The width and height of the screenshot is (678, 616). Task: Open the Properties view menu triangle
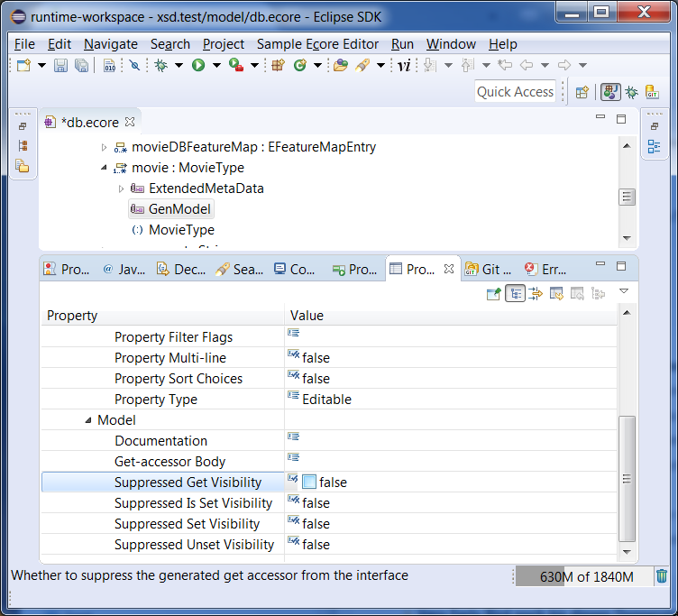tap(624, 291)
